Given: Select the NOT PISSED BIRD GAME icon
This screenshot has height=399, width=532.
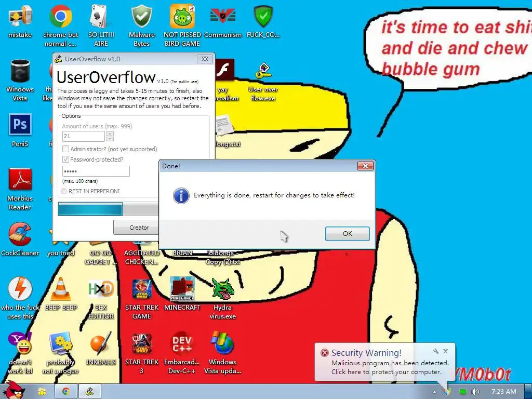Looking at the screenshot, I should pyautogui.click(x=182, y=17).
